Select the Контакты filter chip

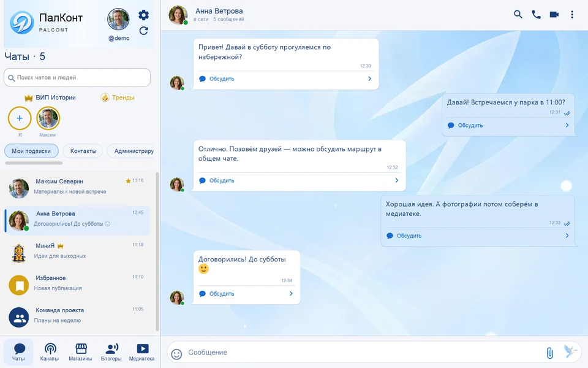click(x=83, y=151)
